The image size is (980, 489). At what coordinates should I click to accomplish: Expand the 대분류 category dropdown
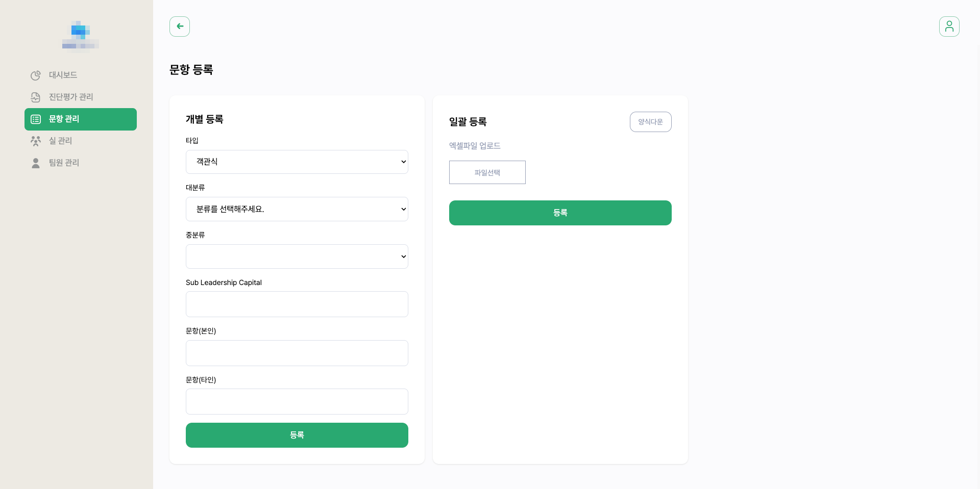[297, 209]
